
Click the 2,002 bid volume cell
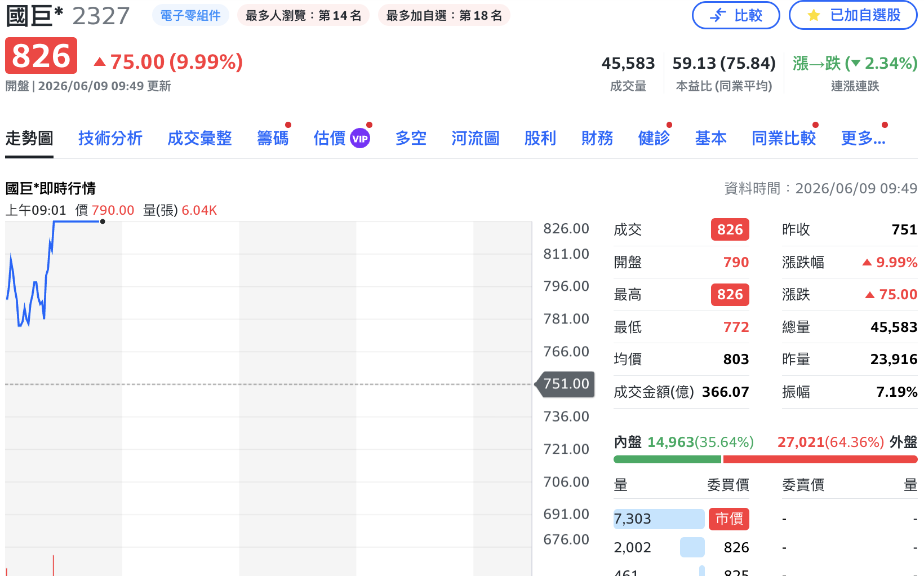pos(632,547)
